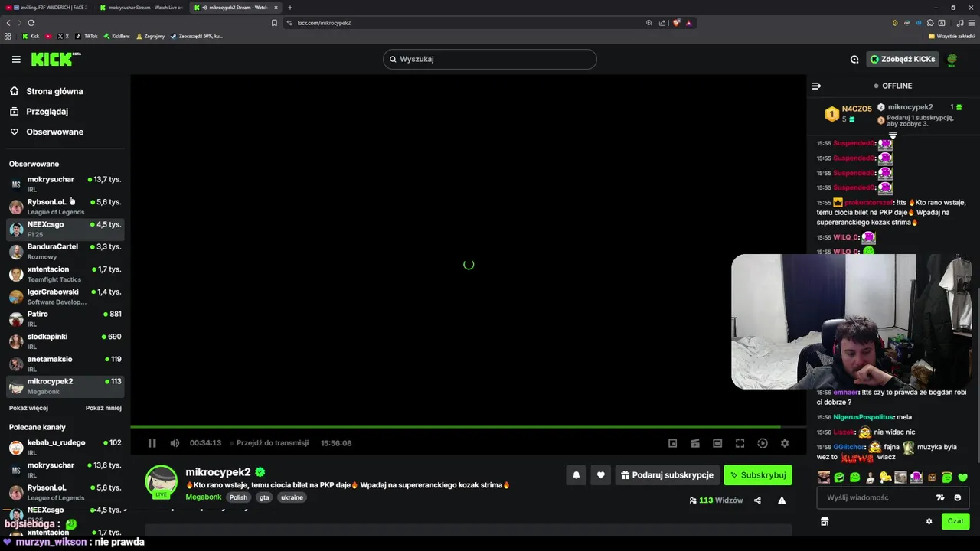Open the emoji picker in chat

958,497
